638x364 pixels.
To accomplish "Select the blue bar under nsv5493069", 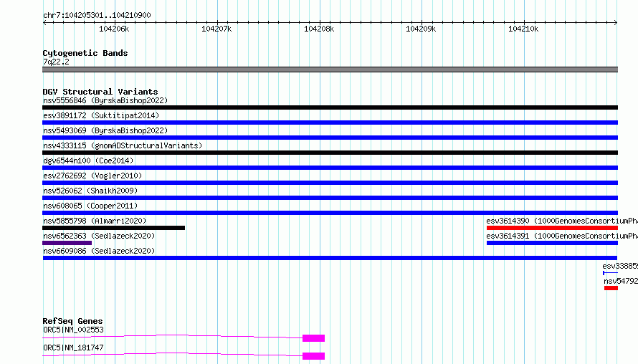I will click(330, 138).
